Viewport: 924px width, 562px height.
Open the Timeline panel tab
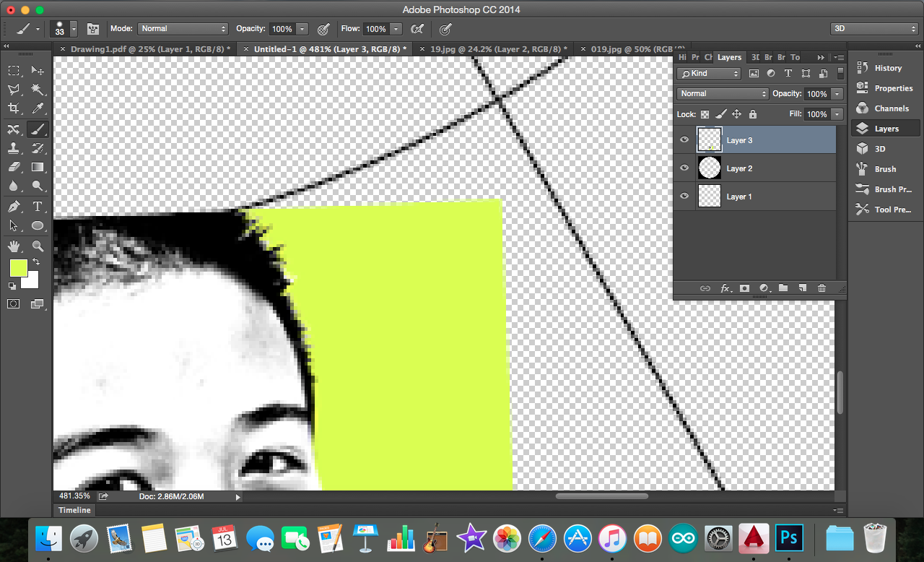(x=75, y=510)
